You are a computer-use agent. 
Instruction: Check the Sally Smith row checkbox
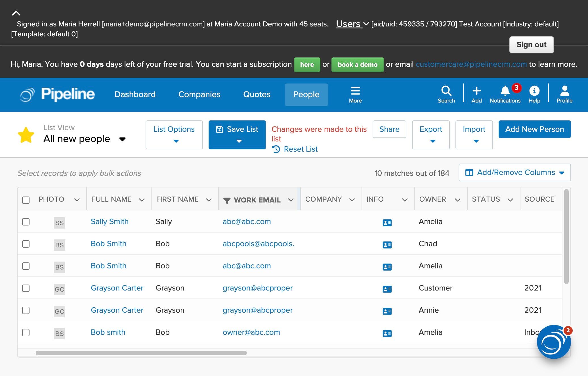click(26, 222)
